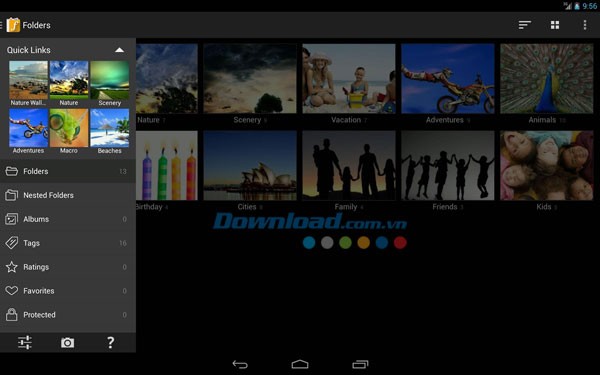Open the Kids folder thumbnail
This screenshot has height=375, width=600.
point(547,165)
